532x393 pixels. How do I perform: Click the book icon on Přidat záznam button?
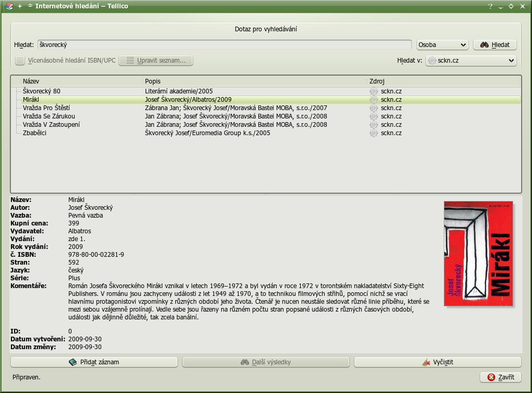pos(73,362)
